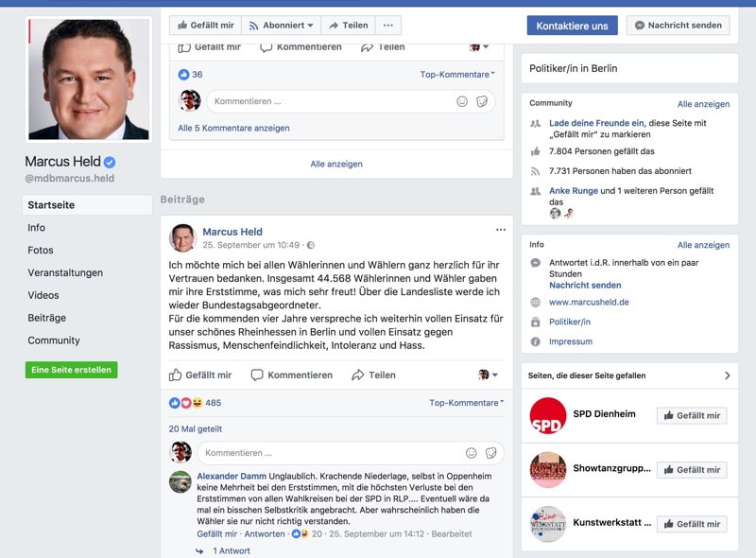Open the Abonniert dropdown
The height and width of the screenshot is (558, 756).
coord(281,26)
